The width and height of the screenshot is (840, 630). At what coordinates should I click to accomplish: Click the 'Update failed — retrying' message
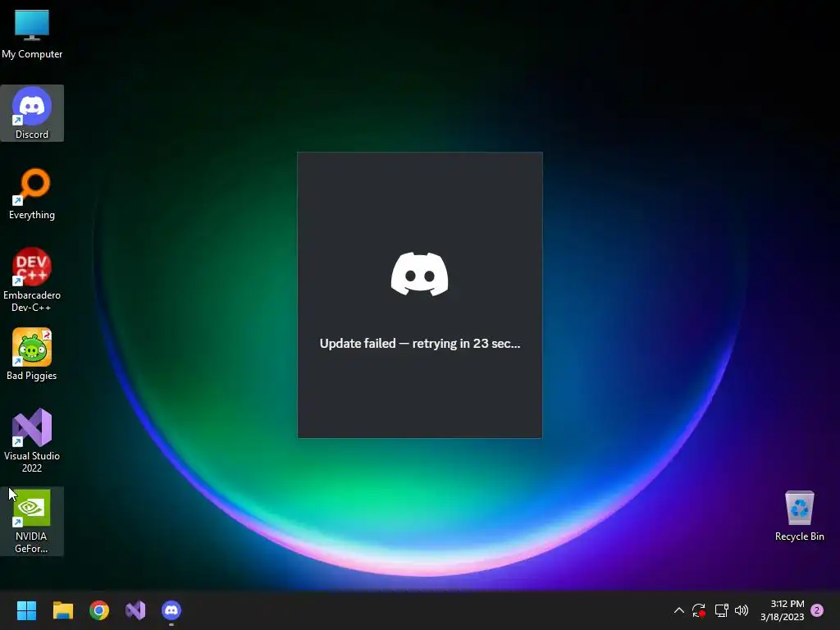tap(420, 344)
